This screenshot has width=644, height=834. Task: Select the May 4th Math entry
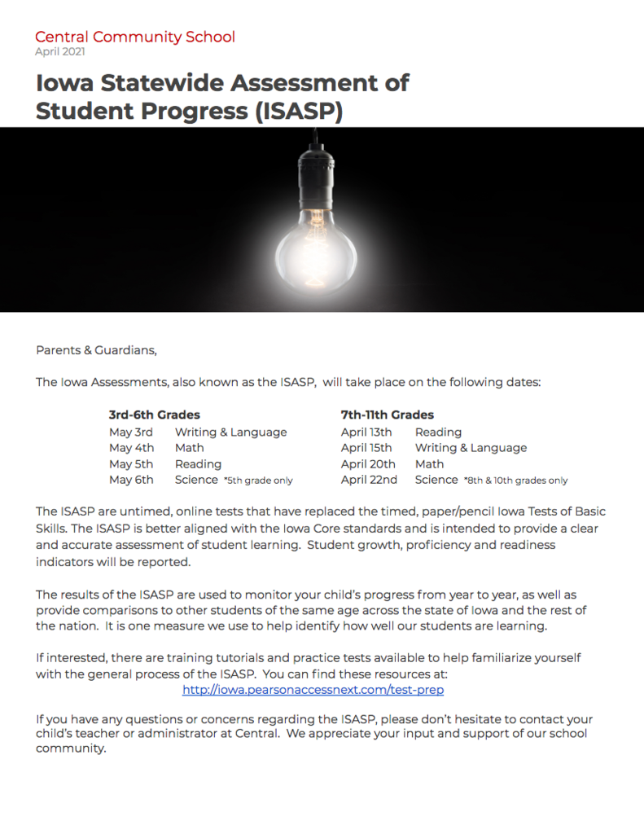point(156,448)
